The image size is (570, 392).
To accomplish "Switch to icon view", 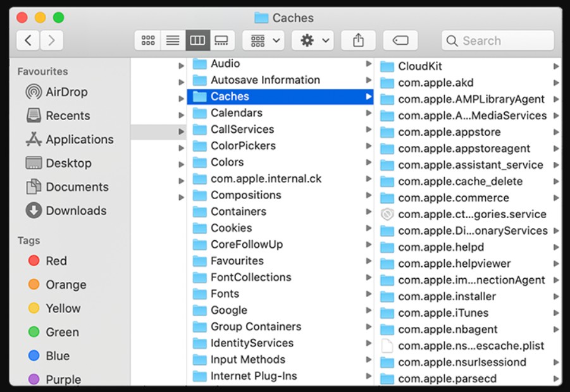I will pos(148,40).
